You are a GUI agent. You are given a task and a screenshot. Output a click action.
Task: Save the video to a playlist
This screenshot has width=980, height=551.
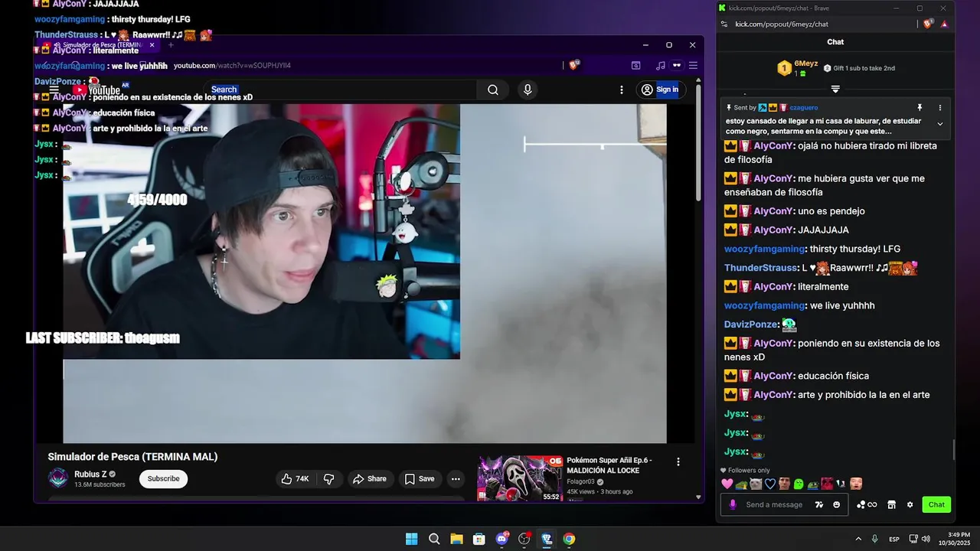click(420, 479)
